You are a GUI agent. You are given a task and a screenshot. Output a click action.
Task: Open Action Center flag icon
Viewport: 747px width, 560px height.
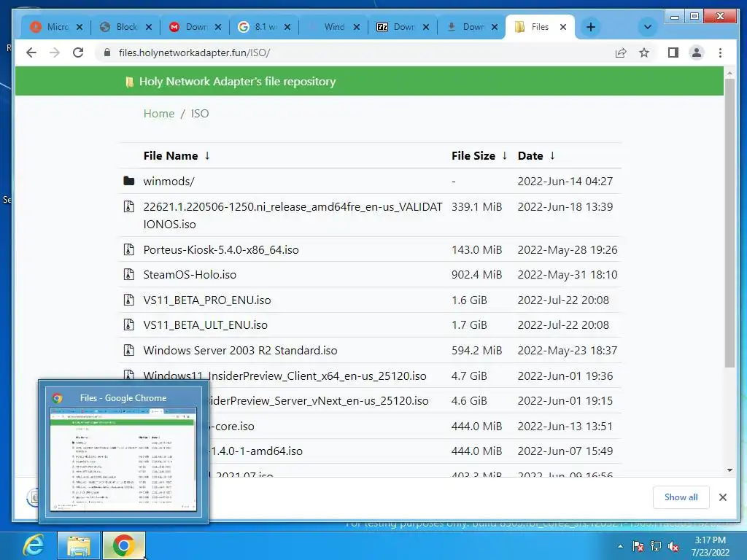point(638,546)
